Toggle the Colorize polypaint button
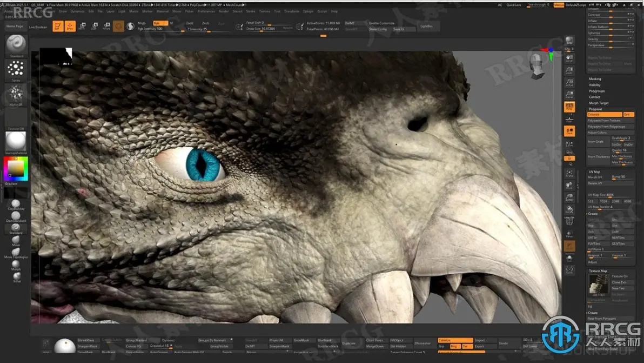Viewport: 644px width, 363px height. 605,114
